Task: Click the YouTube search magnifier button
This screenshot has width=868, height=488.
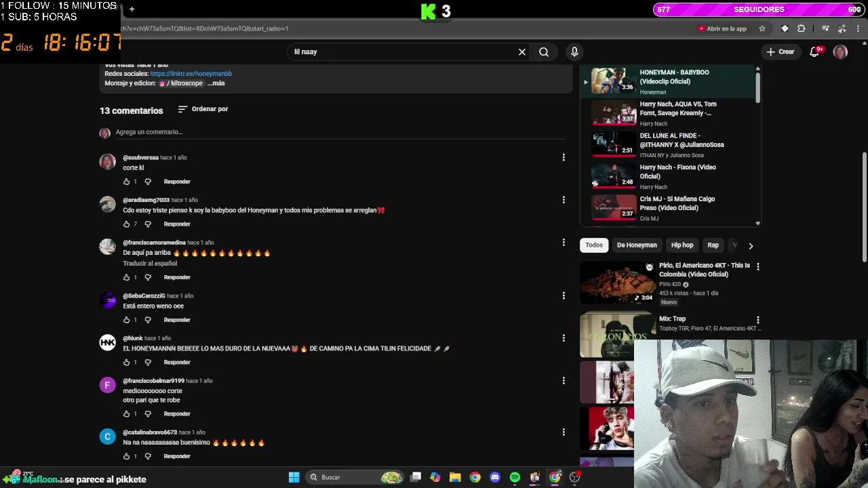Action: coord(544,52)
